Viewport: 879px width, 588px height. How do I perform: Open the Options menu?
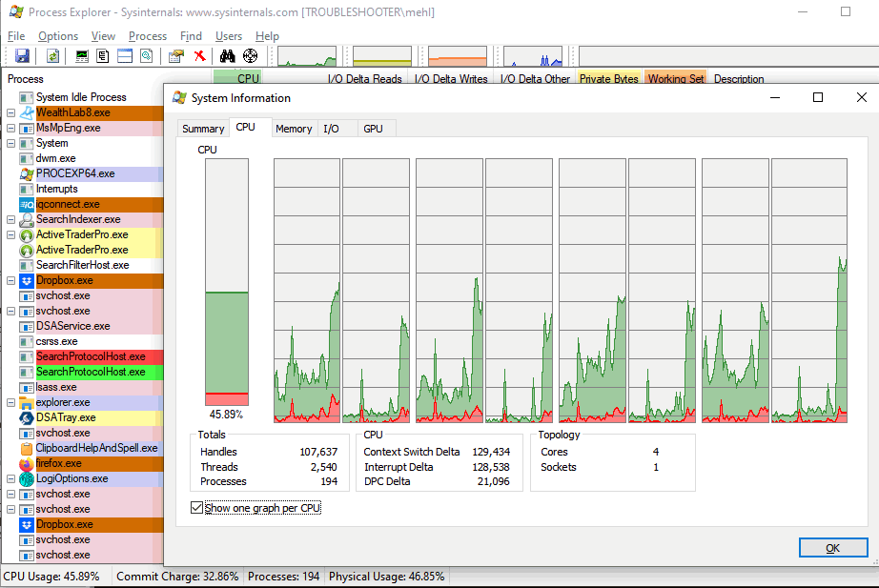tap(58, 36)
